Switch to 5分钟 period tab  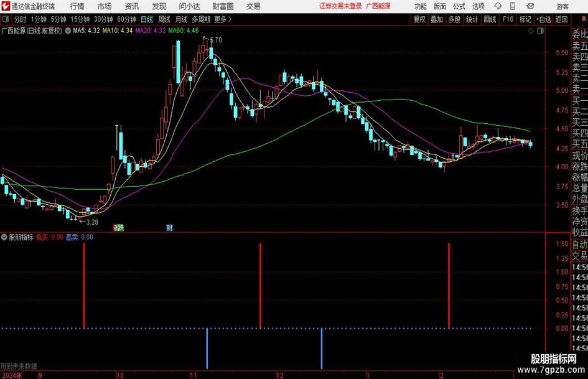[58, 19]
